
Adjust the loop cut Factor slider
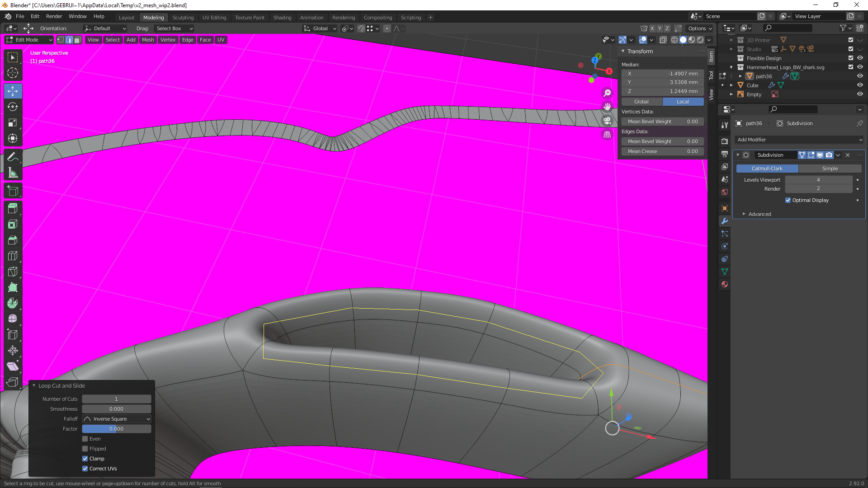coord(117,429)
